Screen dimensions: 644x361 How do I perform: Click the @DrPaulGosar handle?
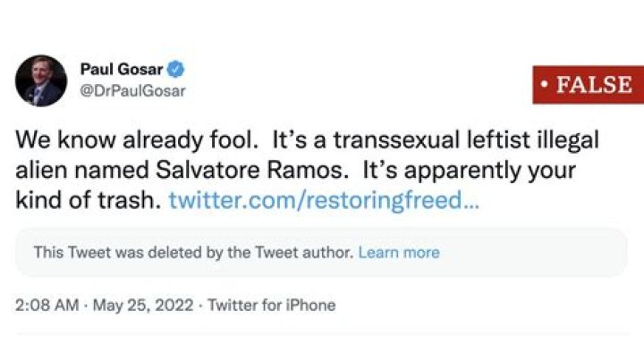pos(131,91)
